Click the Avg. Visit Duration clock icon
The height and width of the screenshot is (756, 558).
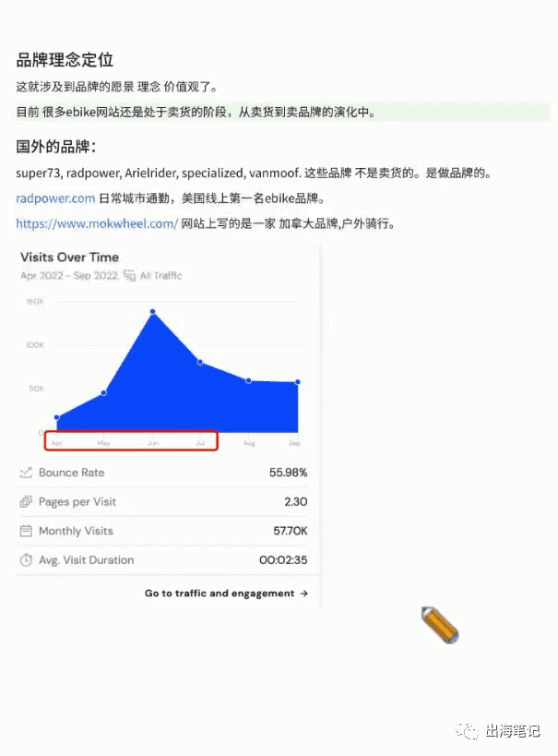26,560
